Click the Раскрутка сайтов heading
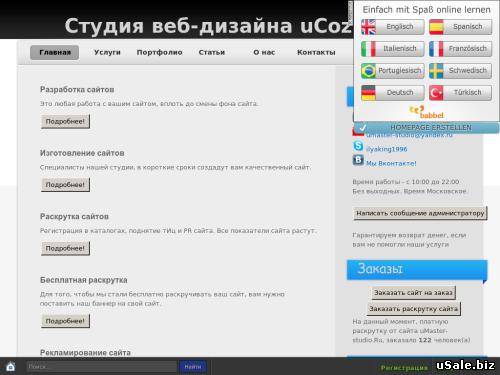Screen dimensions: 500x375 click(x=74, y=217)
